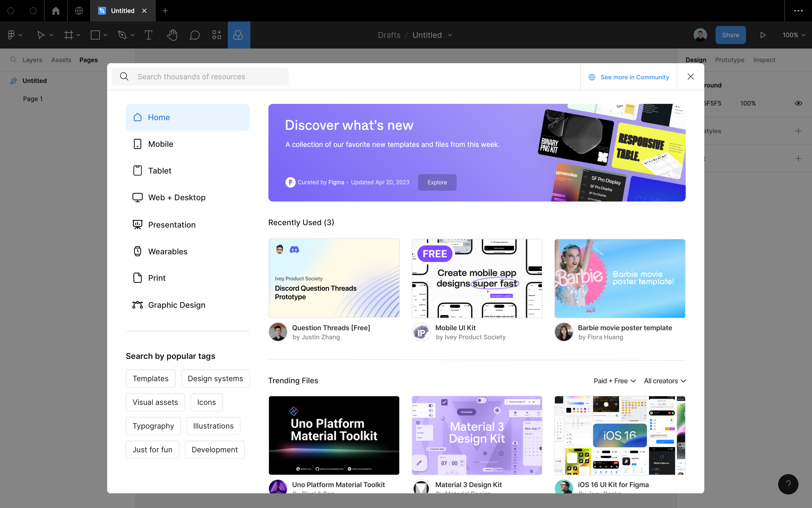
Task: Switch to the Prototype tab
Action: pyautogui.click(x=729, y=60)
